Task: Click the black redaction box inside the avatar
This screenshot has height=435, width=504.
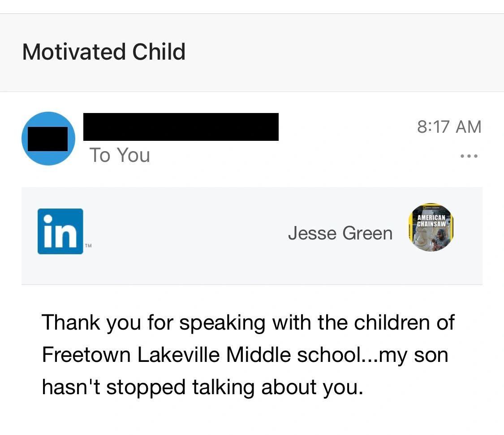Action: [48, 139]
